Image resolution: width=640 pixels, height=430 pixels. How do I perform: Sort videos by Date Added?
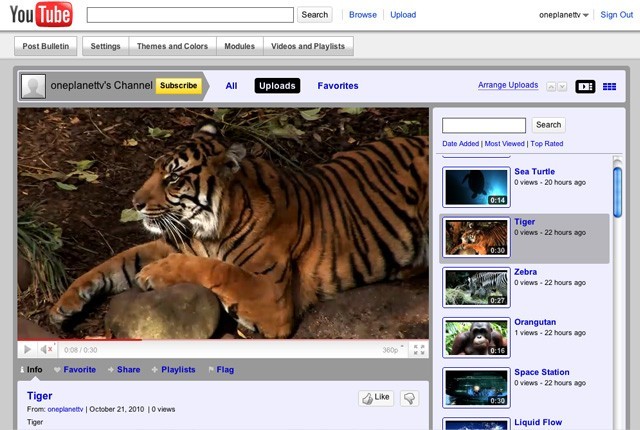[x=460, y=144]
